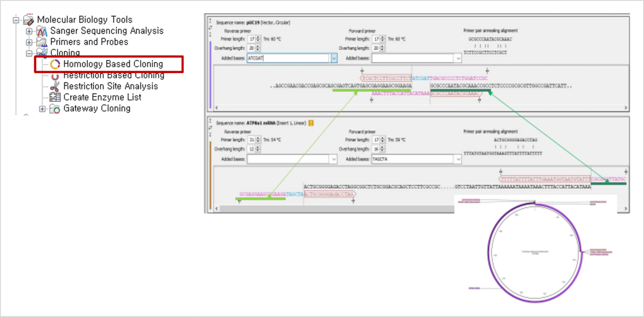Click the Sanger Sequencing Analysis folder icon

[x=42, y=31]
